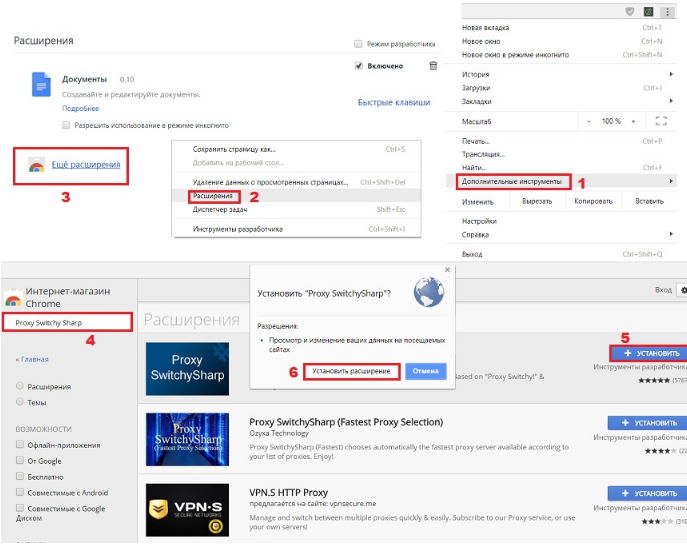Select Настройки from Chrome menu

pos(479,221)
